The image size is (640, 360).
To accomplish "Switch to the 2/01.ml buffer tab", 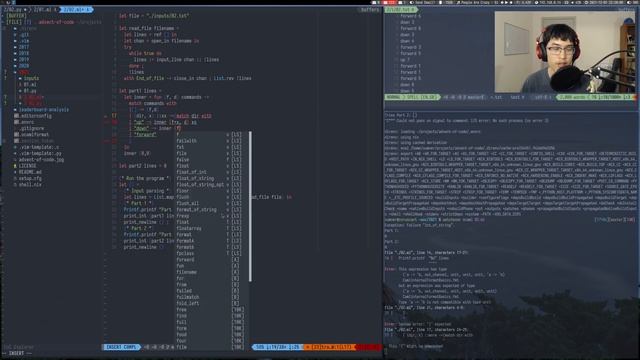I will [44, 9].
